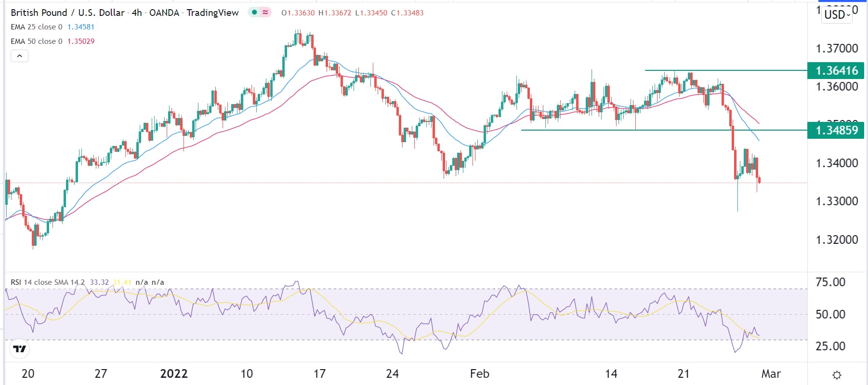
Task: Click the EMA 25 value 1.34581
Action: tap(81, 27)
